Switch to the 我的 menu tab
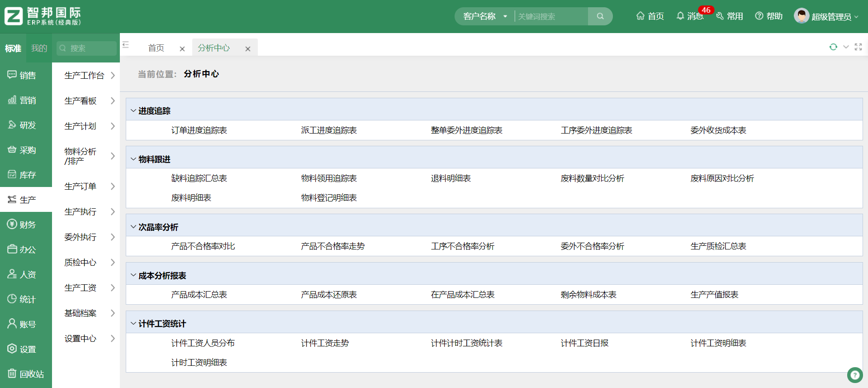This screenshot has width=868, height=388. click(x=39, y=48)
